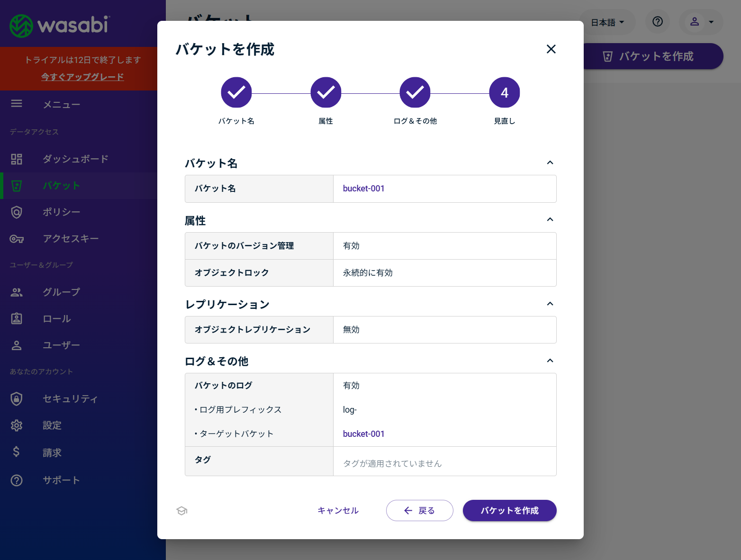Open ロール menu item
Screen dimensions: 741x560
point(57,318)
